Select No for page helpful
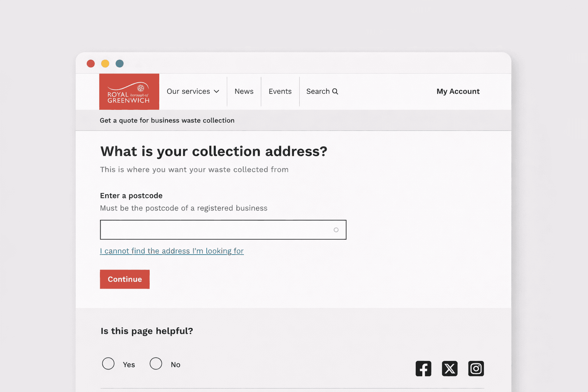 click(156, 364)
